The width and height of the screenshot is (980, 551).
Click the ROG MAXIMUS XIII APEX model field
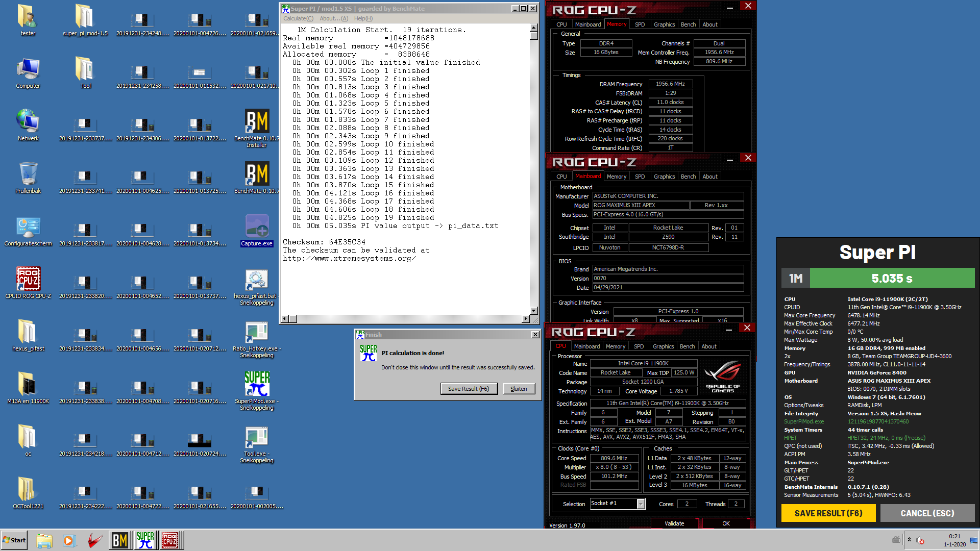pos(641,205)
